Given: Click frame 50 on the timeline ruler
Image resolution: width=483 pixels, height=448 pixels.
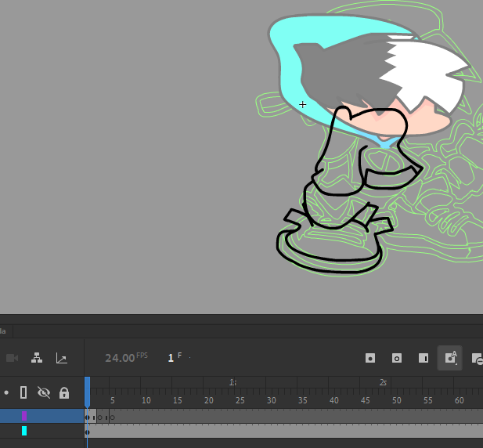Looking at the screenshot, I should click(396, 400).
